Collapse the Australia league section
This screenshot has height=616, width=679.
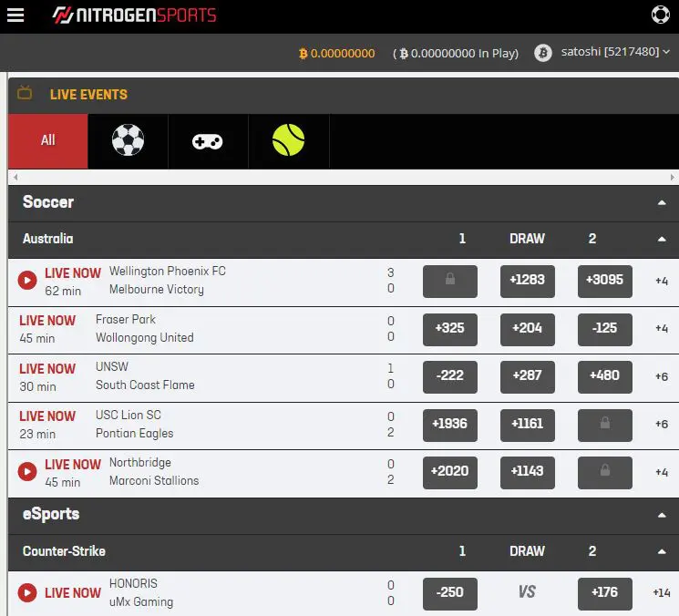tap(662, 239)
